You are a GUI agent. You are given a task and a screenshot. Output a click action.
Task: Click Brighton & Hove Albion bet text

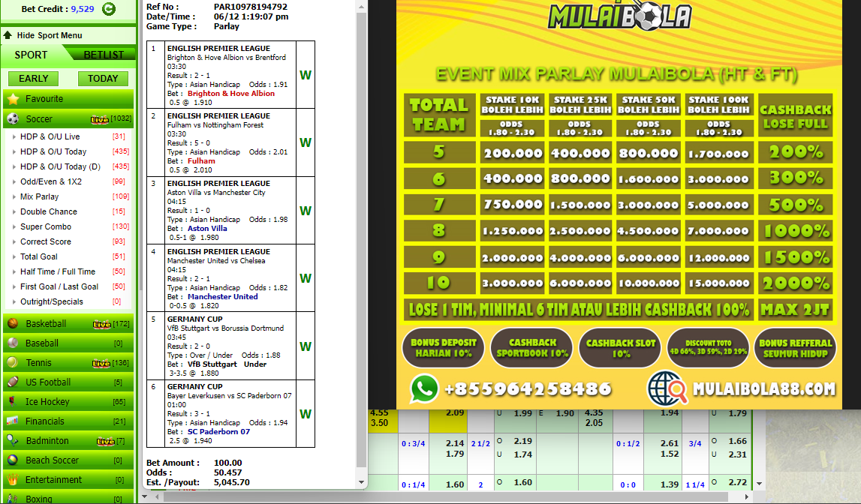pos(231,94)
